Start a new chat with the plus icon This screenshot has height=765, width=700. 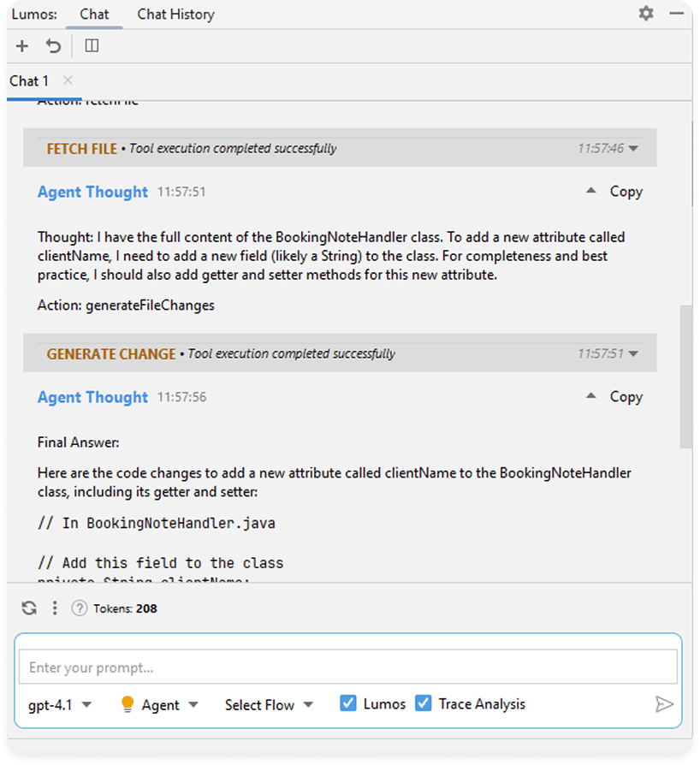click(21, 45)
